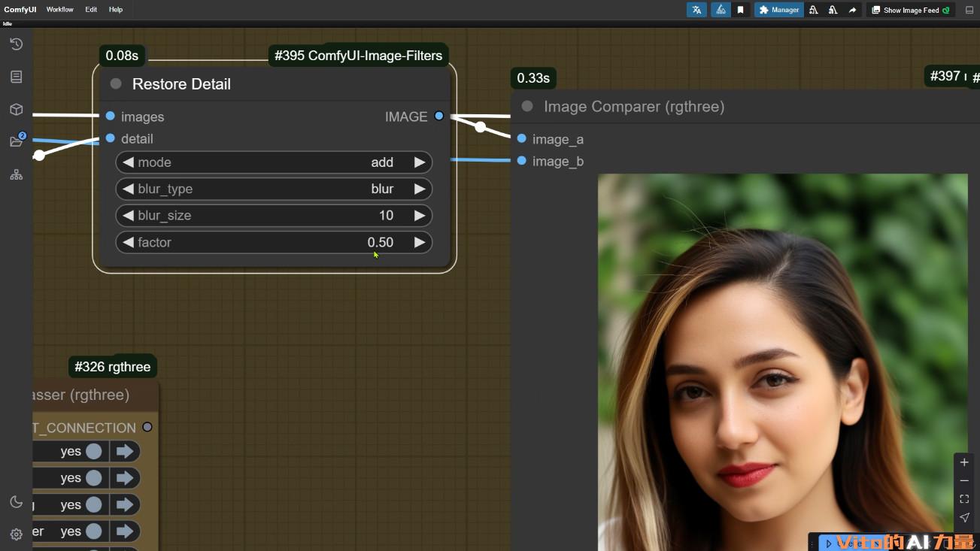Open the Help menu
The height and width of the screenshot is (551, 980).
116,10
